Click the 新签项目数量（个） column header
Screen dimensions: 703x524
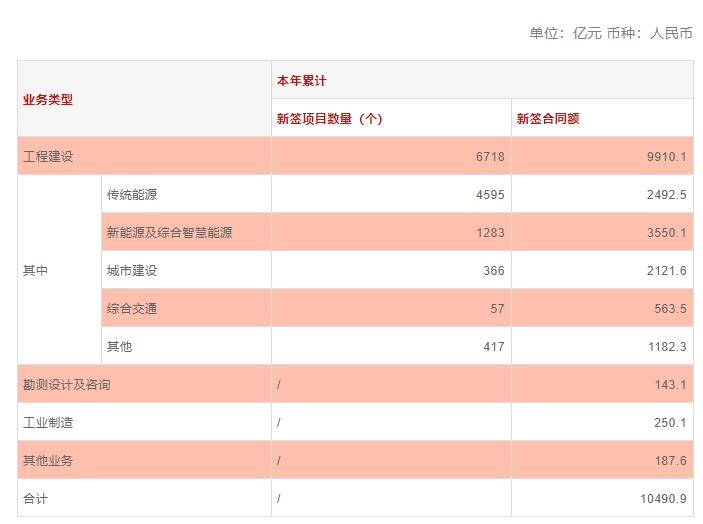click(329, 118)
